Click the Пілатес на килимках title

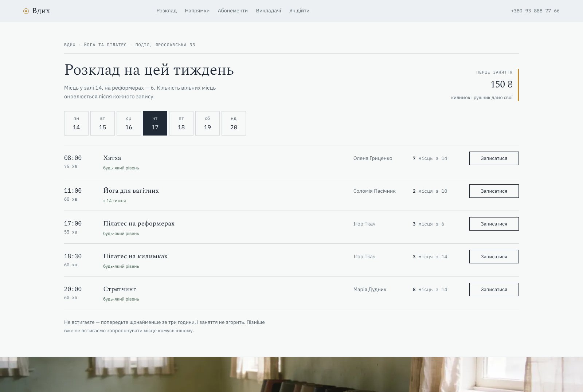[136, 256]
